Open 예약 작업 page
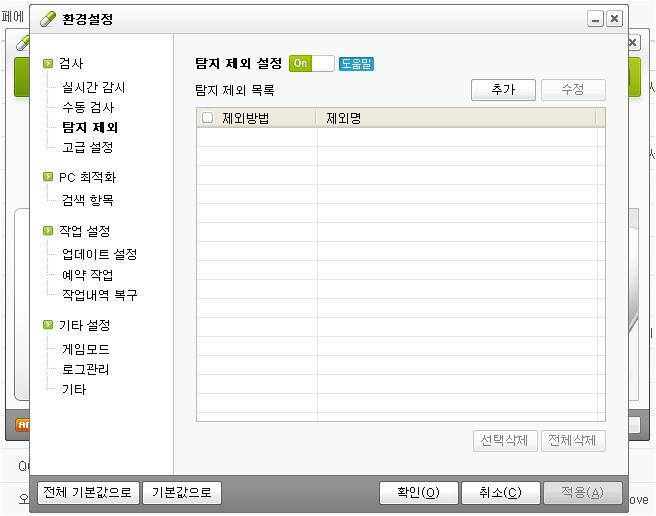 click(x=87, y=275)
